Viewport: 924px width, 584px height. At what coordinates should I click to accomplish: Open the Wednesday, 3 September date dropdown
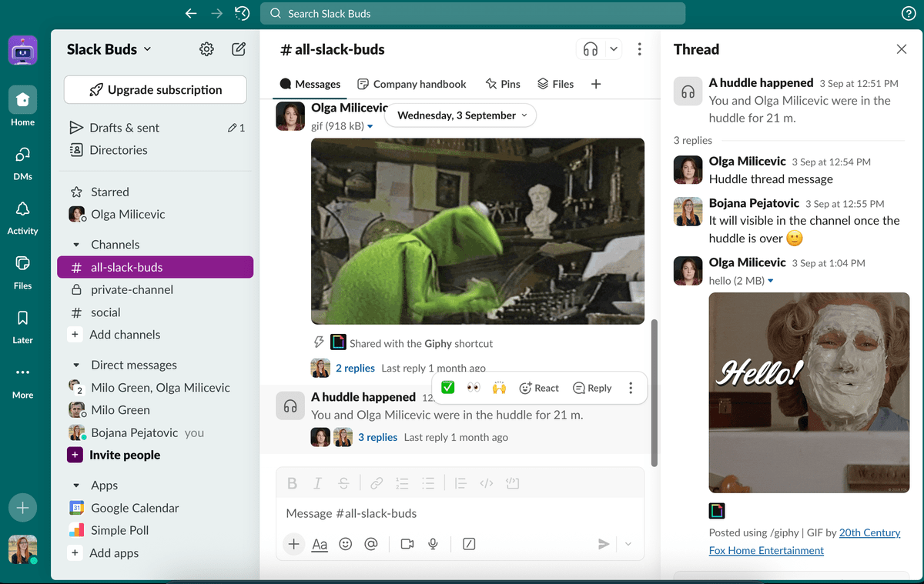[x=462, y=115]
